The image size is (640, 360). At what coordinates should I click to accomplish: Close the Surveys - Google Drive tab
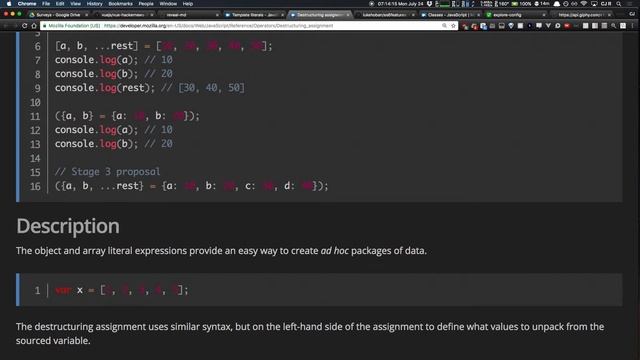pyautogui.click(x=86, y=15)
